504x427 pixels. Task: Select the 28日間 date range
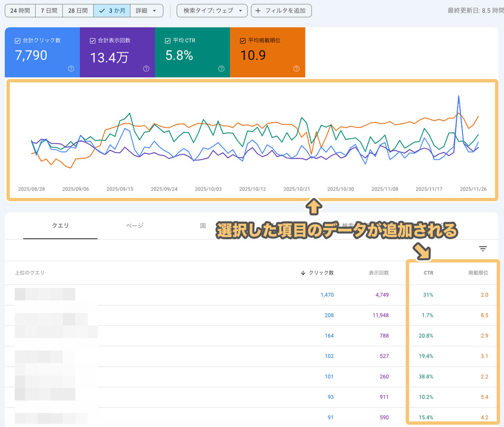[x=78, y=11]
